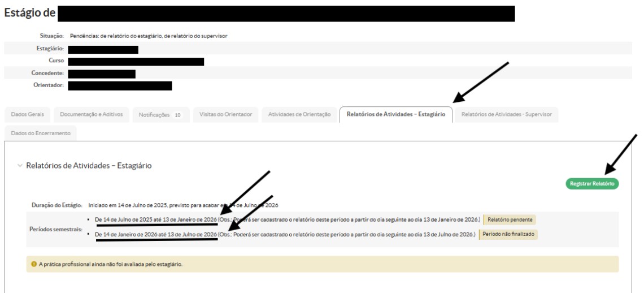This screenshot has height=293, width=644.
Task: Switch to Dados do Encerramento tab
Action: coord(40,133)
